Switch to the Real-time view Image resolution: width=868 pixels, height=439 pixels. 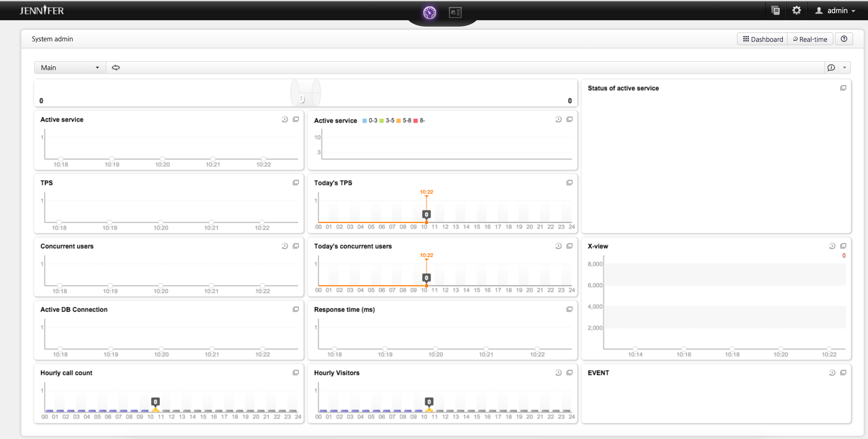[x=810, y=39]
